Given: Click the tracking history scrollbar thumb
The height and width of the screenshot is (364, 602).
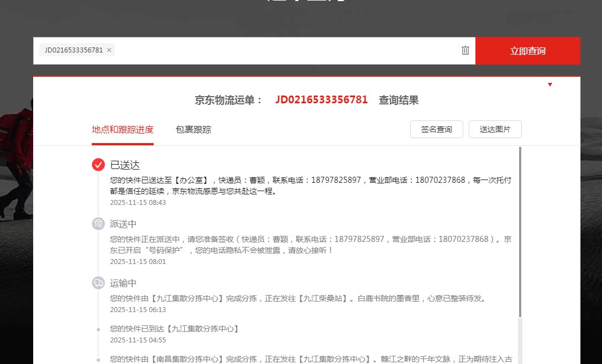Looking at the screenshot, I should coord(520,232).
